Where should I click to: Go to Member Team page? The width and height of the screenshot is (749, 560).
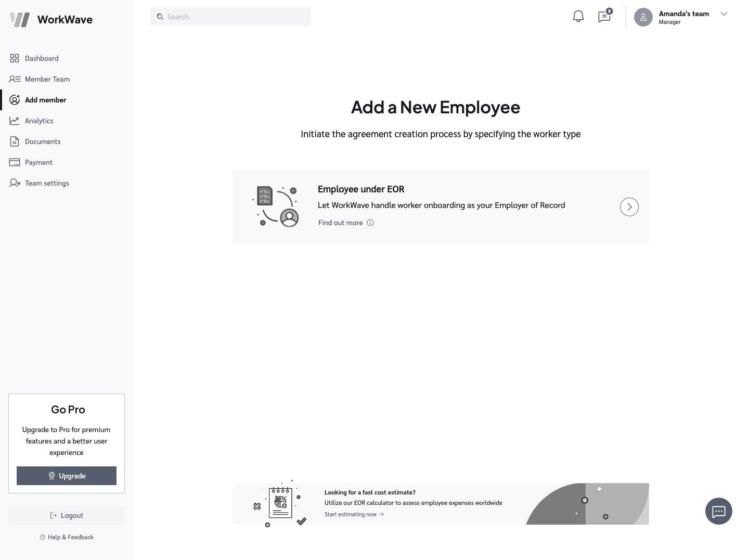point(47,79)
